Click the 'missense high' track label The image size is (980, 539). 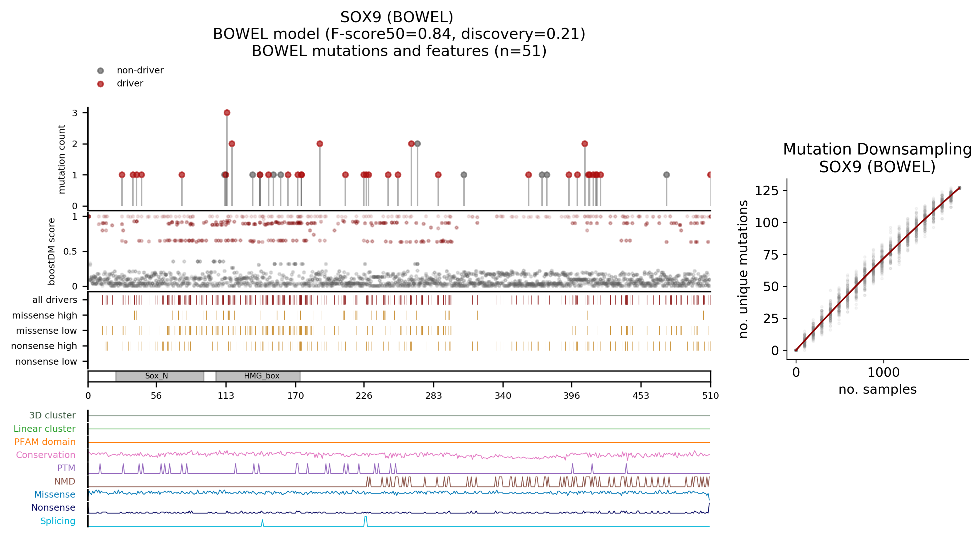(45, 316)
